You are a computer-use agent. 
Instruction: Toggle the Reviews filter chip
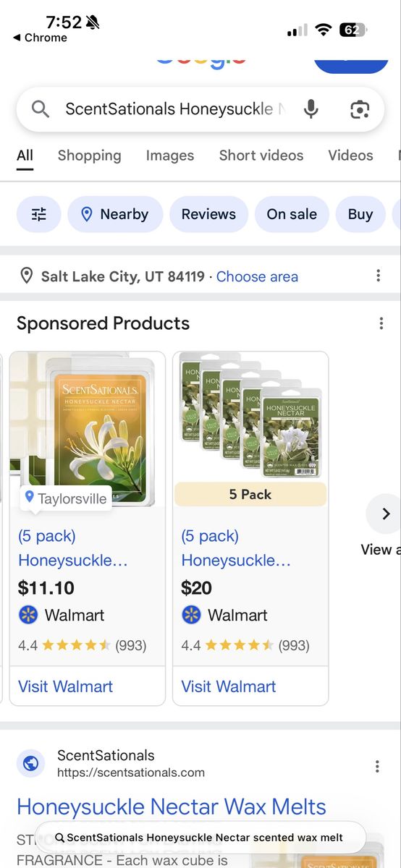point(208,214)
